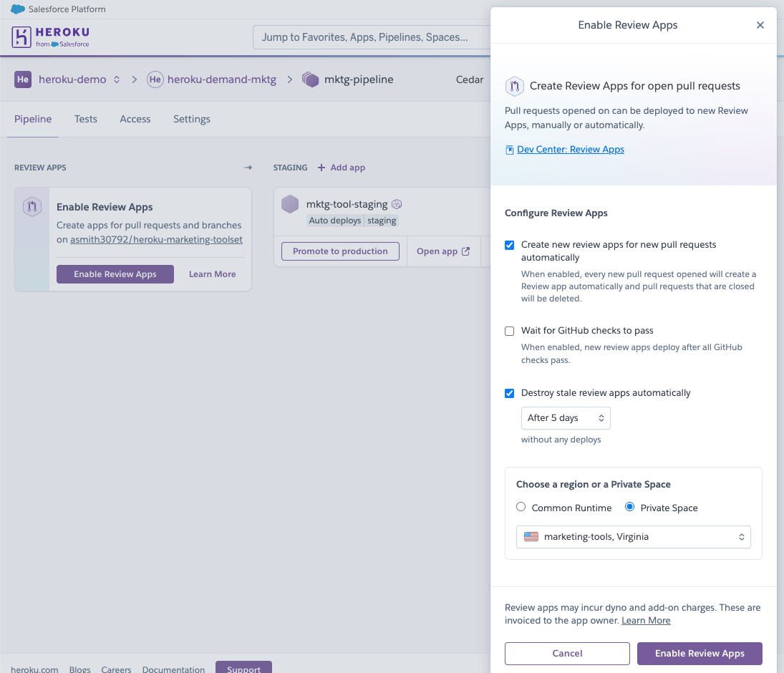Click the space icon next to mktg-tool-staging
Screen dimensions: 784x673
pos(397,204)
